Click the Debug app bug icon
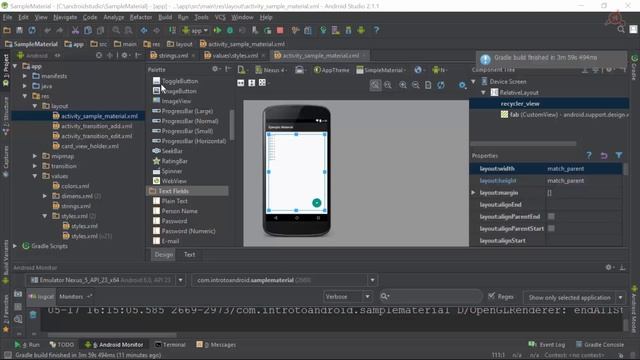640x360 pixels. click(230, 30)
